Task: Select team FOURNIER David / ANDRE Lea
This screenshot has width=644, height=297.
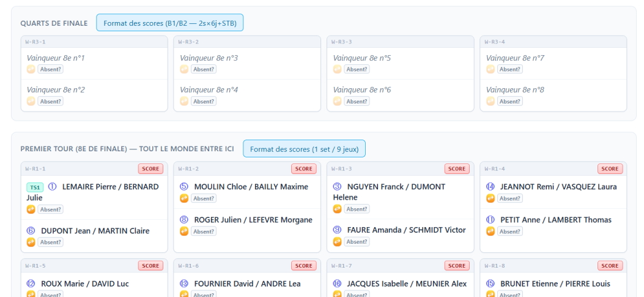Action: pyautogui.click(x=247, y=284)
